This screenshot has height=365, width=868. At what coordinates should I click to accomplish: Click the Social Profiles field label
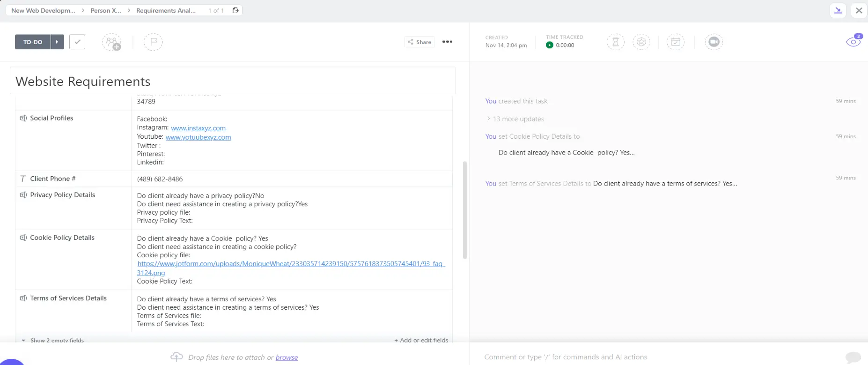pyautogui.click(x=51, y=118)
